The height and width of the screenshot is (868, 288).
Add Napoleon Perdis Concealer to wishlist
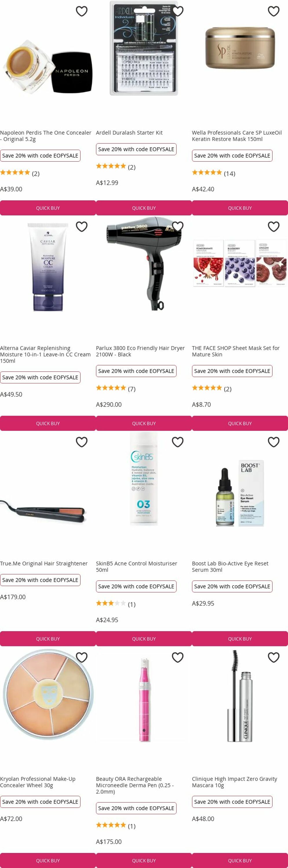[82, 11]
